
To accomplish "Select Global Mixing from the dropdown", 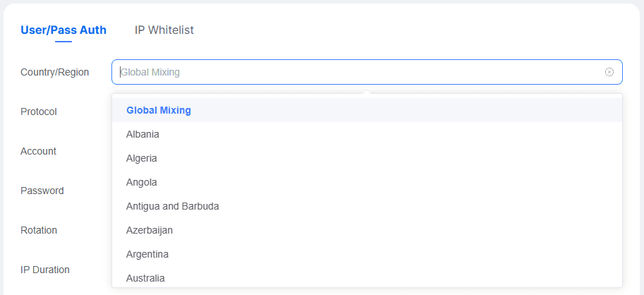I will click(159, 110).
